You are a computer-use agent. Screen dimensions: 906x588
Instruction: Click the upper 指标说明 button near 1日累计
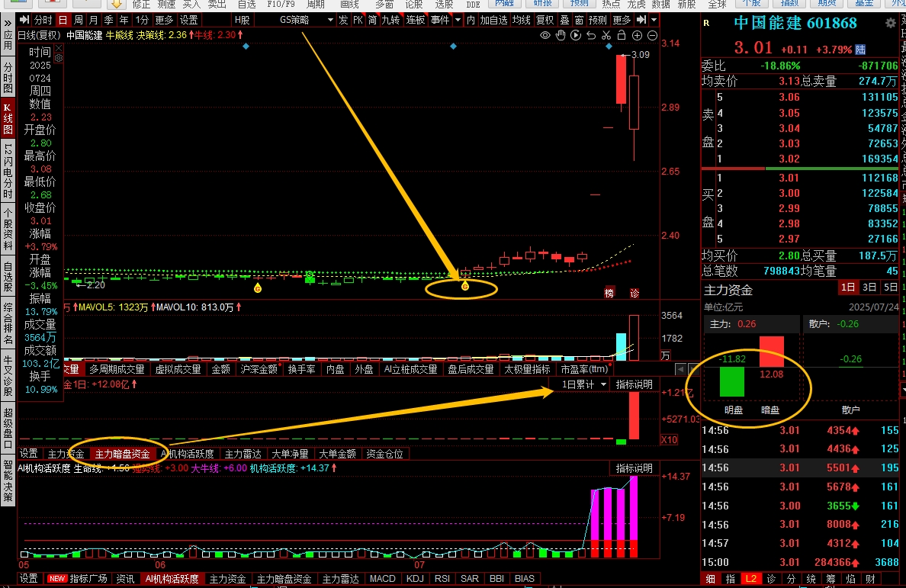[x=634, y=384]
